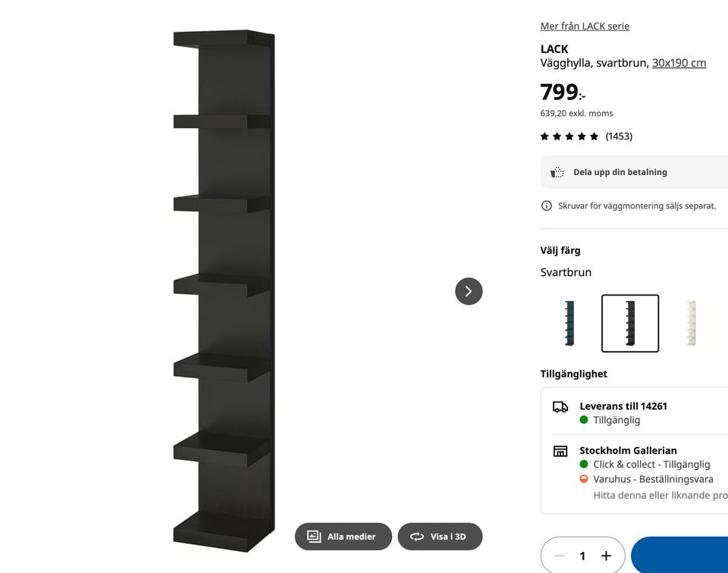Screen dimensions: 728x573
Task: Click the 3D rotate icon beside Visa i 3D
Action: pyautogui.click(x=417, y=537)
